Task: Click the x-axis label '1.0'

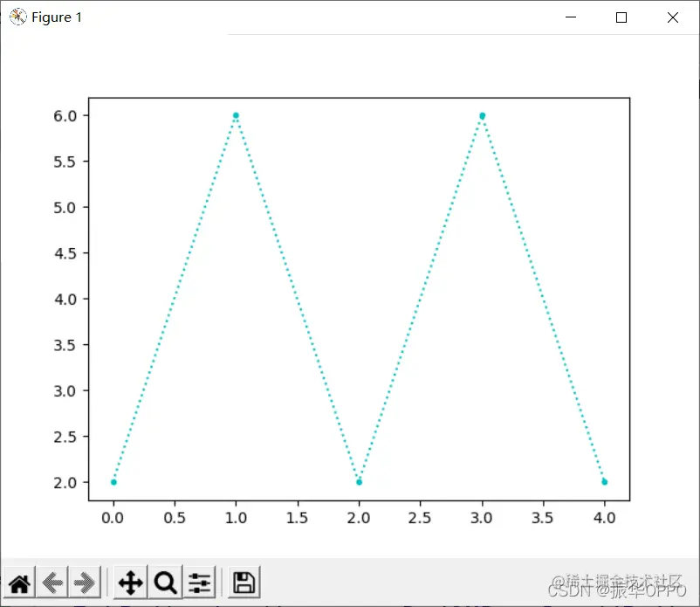Action: 237,518
